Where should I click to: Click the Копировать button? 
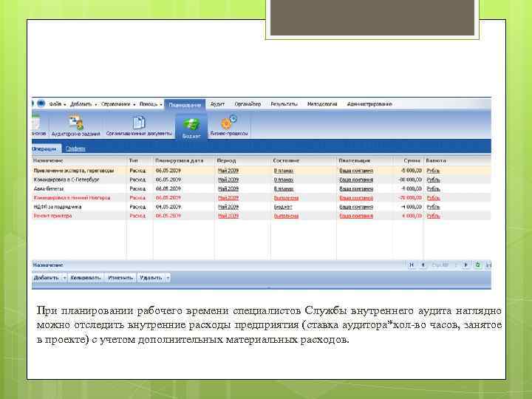86,278
